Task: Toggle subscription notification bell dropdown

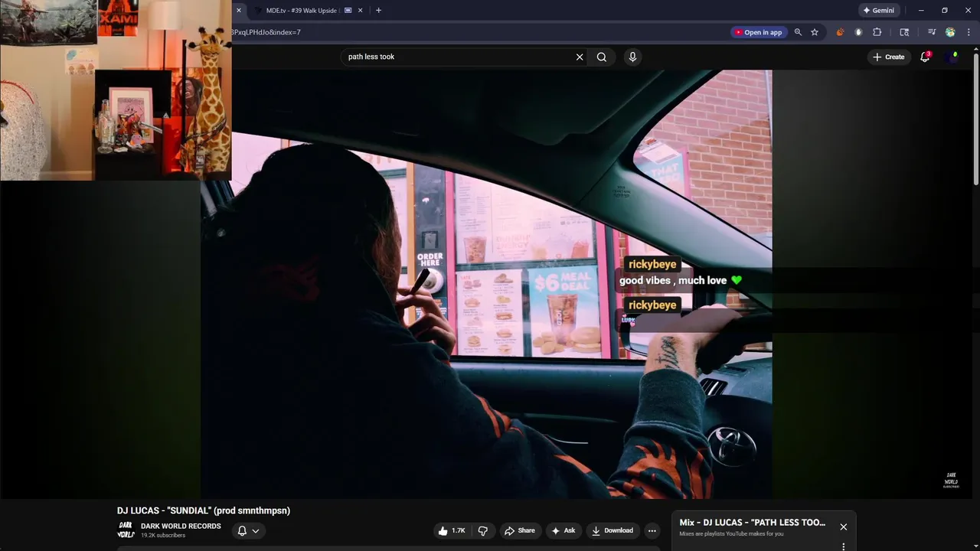Action: coord(248,530)
